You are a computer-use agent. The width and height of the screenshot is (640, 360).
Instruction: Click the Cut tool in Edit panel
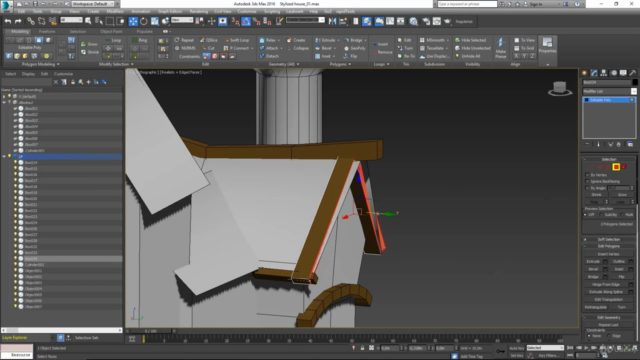(x=208, y=48)
